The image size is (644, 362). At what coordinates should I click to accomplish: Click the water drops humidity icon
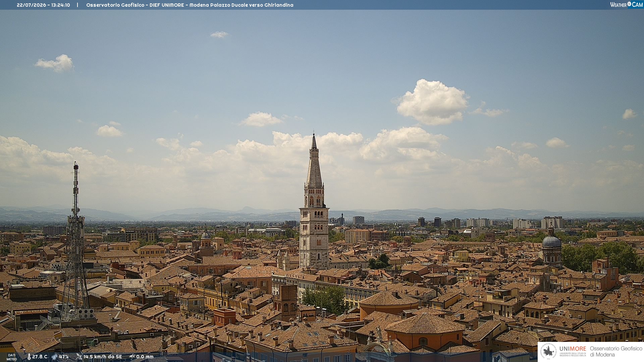tap(55, 357)
